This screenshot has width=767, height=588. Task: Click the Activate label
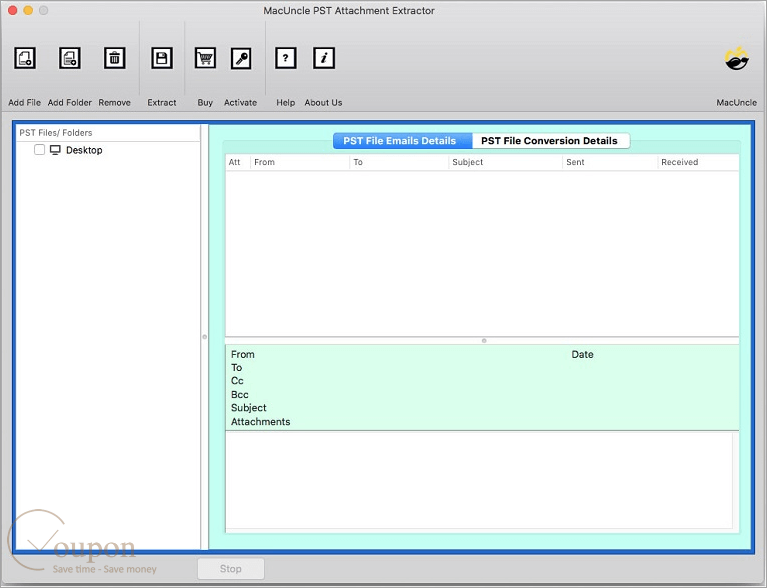tap(241, 103)
